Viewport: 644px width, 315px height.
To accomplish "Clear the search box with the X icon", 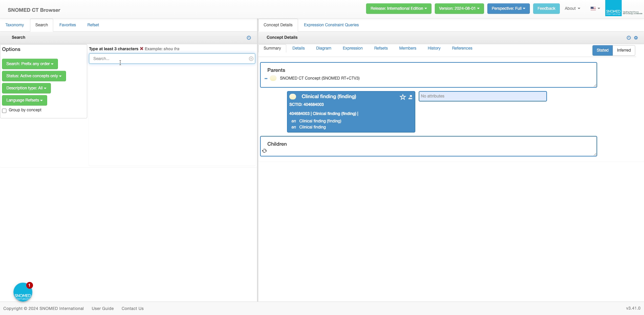I will 251,59.
